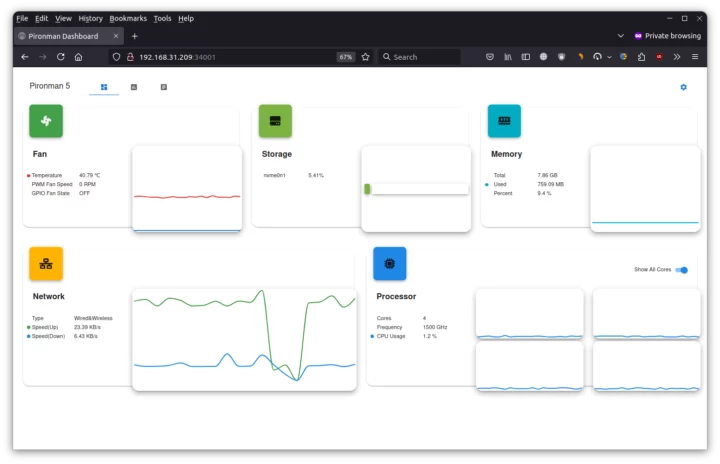Click the teal Memory card icon
Viewport: 720px width, 464px height.
504,121
